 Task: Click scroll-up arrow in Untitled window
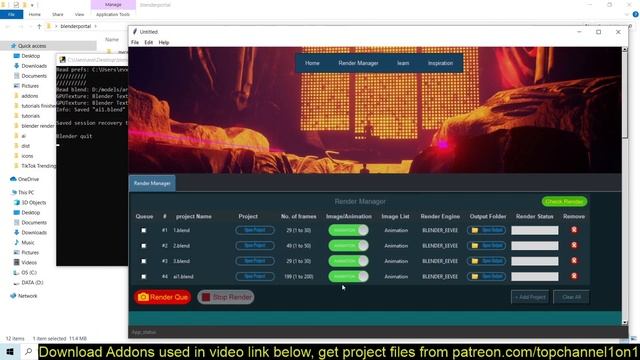pyautogui.click(x=624, y=49)
